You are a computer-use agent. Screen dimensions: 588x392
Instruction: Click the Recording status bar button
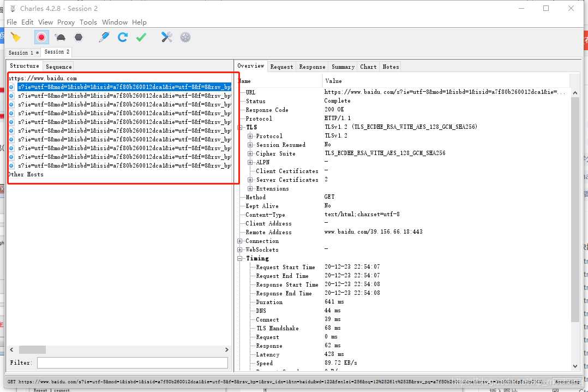567,382
